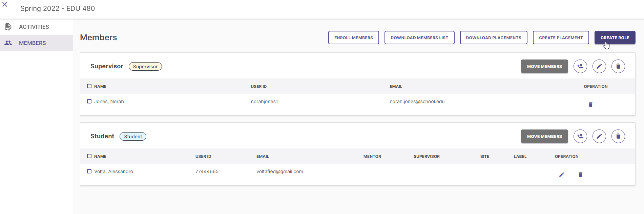644x214 pixels.
Task: Click MOVE MEMBERS in the Supervisor section
Action: pos(544,66)
